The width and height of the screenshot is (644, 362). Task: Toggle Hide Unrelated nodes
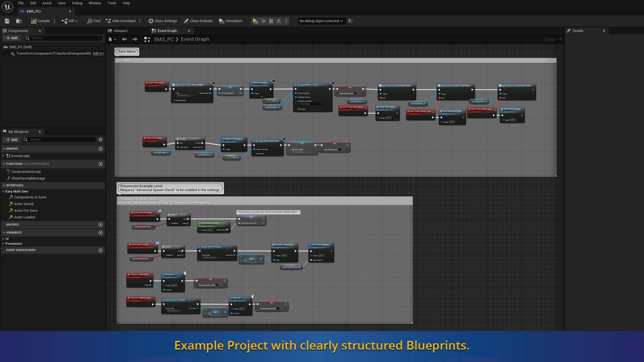(x=121, y=21)
